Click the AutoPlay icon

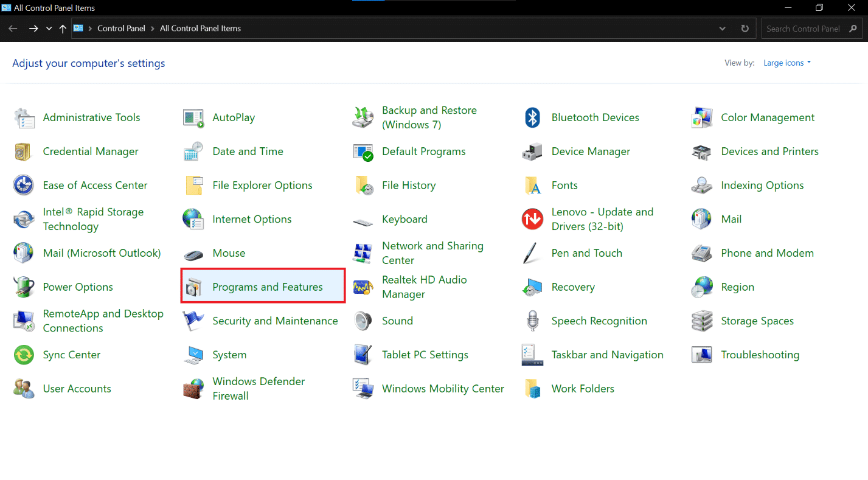pyautogui.click(x=193, y=118)
